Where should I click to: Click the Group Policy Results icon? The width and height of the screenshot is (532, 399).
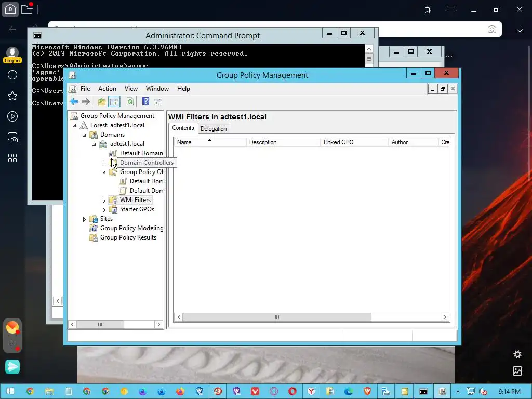[x=94, y=238]
